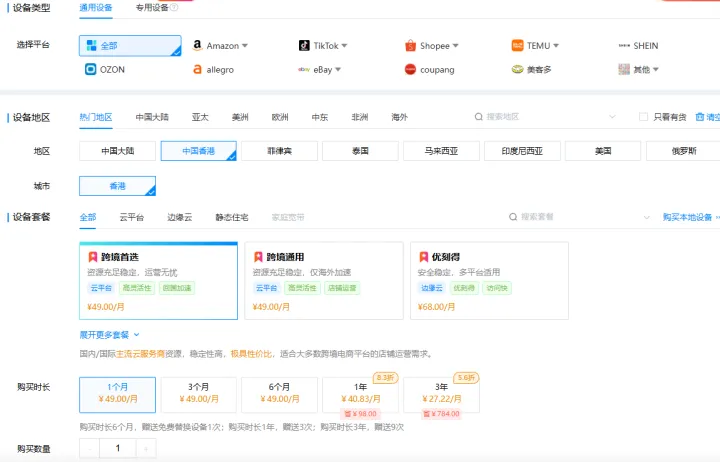
Task: Pick the 1个月 duration option
Action: [x=118, y=395]
